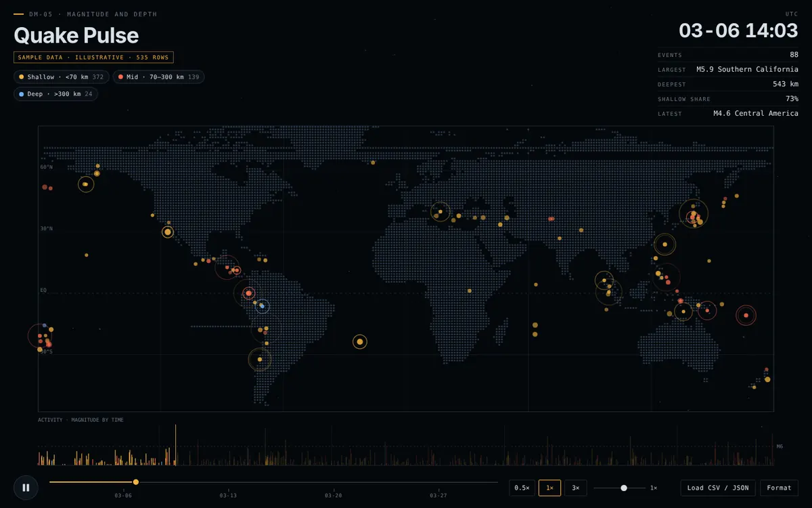This screenshot has height=508, width=812.
Task: Click the orange timeline scrubber handle
Action: coord(136,482)
